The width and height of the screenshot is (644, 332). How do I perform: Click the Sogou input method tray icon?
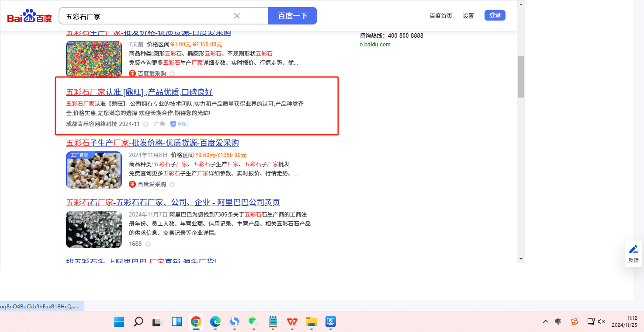coord(575,322)
